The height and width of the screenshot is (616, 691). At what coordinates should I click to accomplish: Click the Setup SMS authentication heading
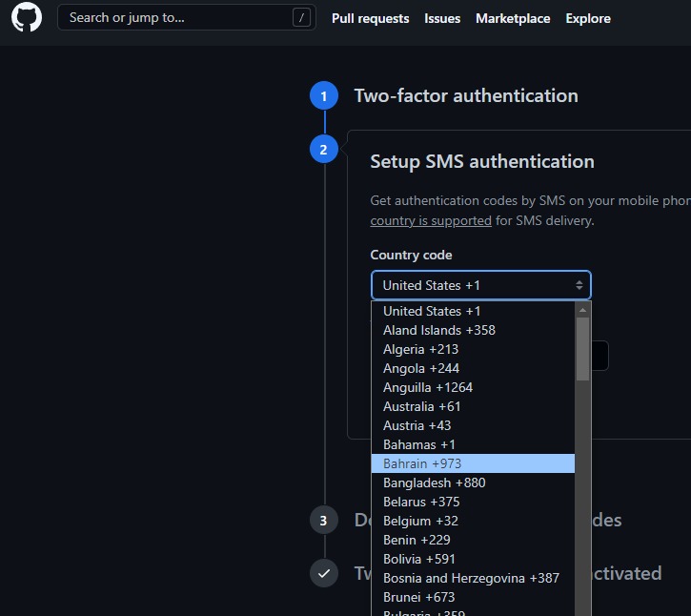482,161
